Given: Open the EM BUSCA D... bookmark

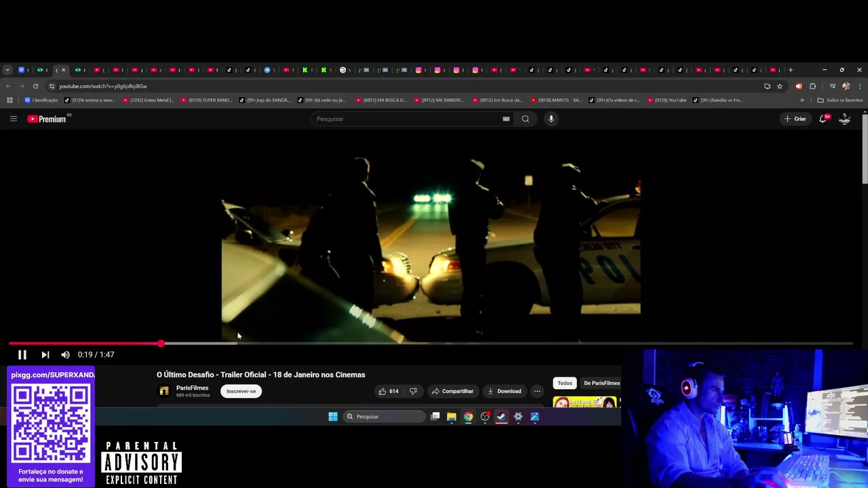Looking at the screenshot, I should [x=381, y=100].
